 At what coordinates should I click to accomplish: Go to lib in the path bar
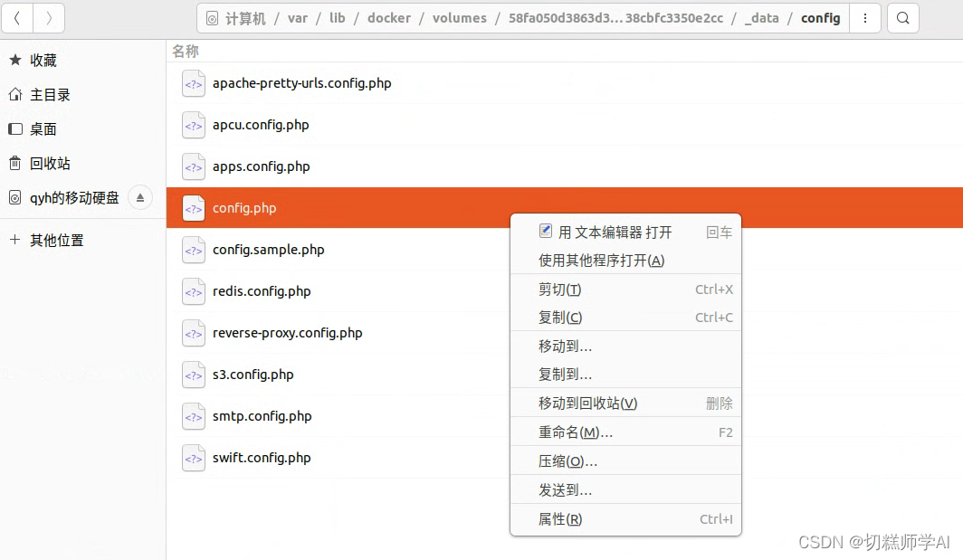[338, 18]
